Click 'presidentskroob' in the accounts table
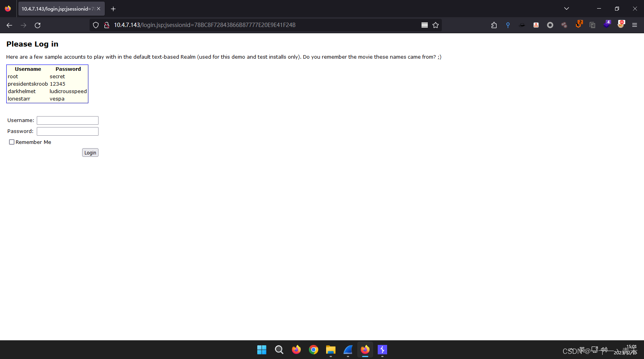The width and height of the screenshot is (644, 359). coord(28,84)
